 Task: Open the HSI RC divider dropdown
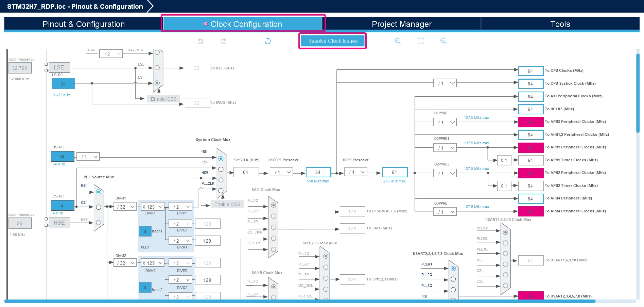click(x=88, y=157)
